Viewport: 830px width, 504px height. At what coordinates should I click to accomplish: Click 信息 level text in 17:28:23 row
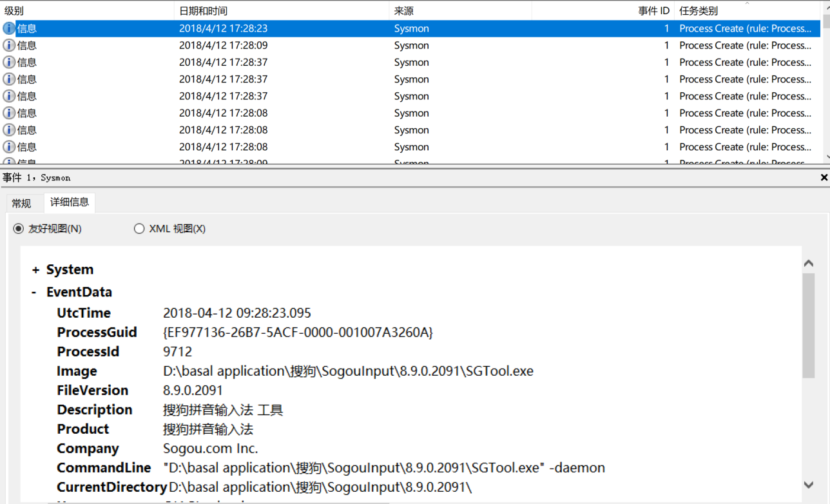click(x=26, y=28)
